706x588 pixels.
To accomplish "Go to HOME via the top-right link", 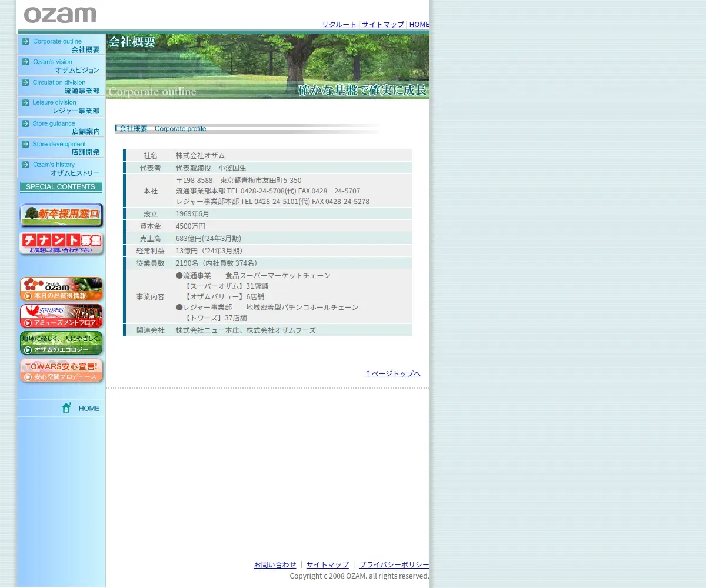I will point(419,25).
